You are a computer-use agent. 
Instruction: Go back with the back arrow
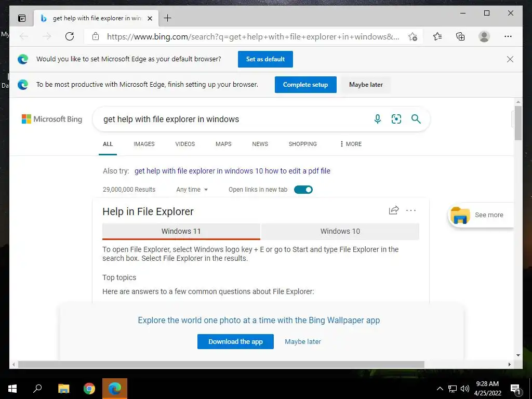coord(24,36)
